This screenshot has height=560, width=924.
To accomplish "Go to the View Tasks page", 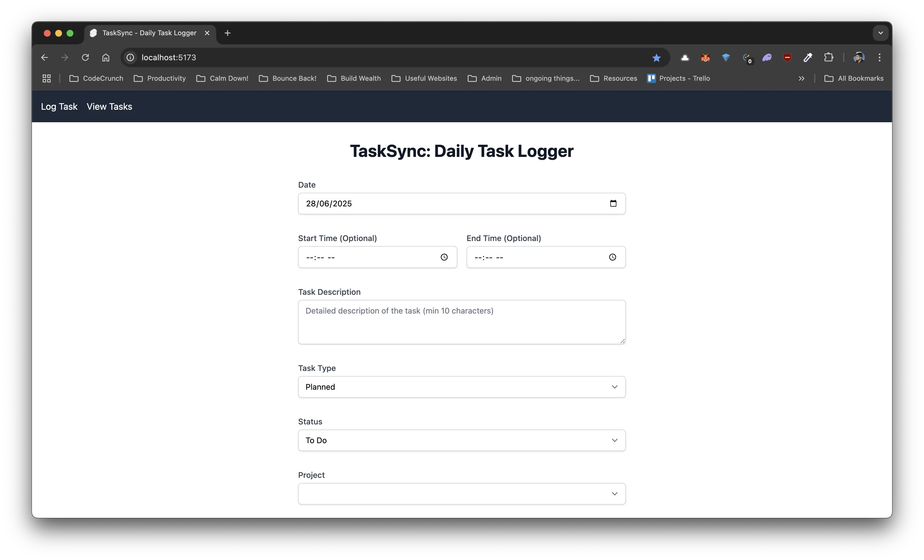I will pos(110,106).
